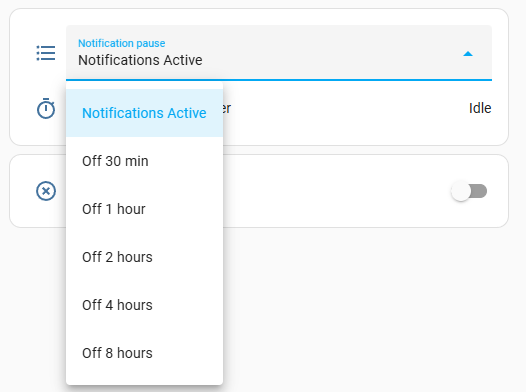
Task: Choose Off 30 min option
Action: pyautogui.click(x=144, y=161)
